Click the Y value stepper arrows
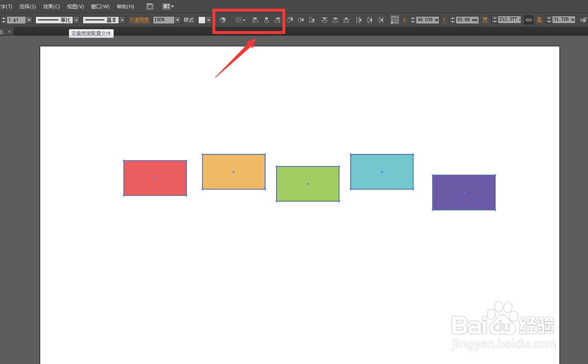Image resolution: width=588 pixels, height=364 pixels. point(453,20)
